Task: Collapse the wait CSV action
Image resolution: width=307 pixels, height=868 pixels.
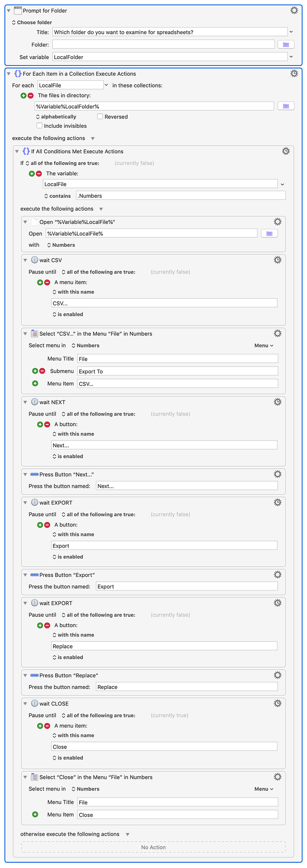Action: [25, 260]
